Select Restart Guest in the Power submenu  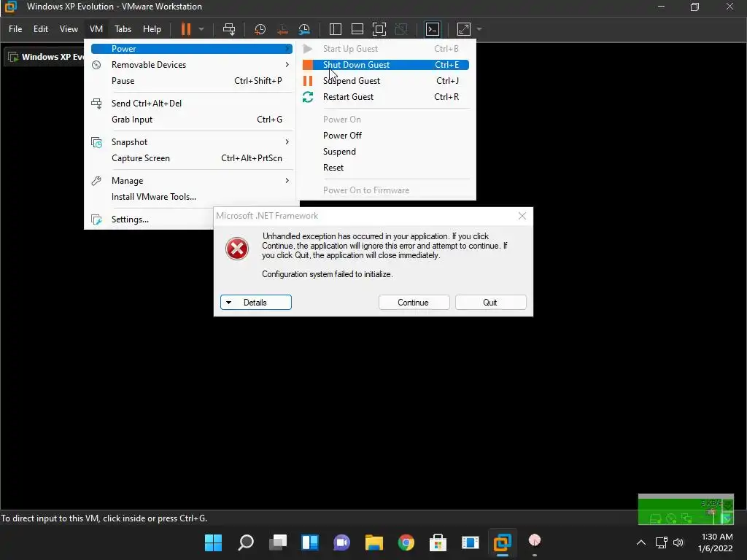[385, 97]
